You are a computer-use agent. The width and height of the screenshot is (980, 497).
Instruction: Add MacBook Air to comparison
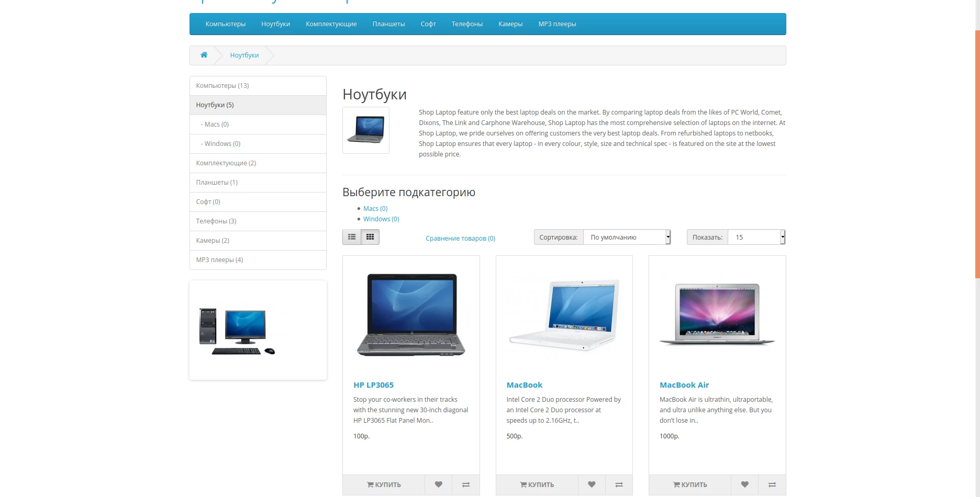(772, 484)
